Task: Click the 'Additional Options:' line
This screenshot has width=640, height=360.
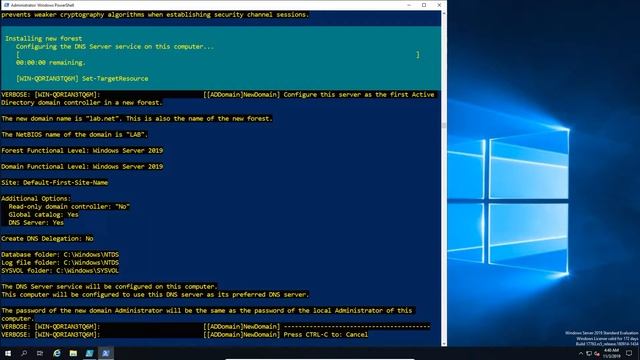Action: pos(36,198)
